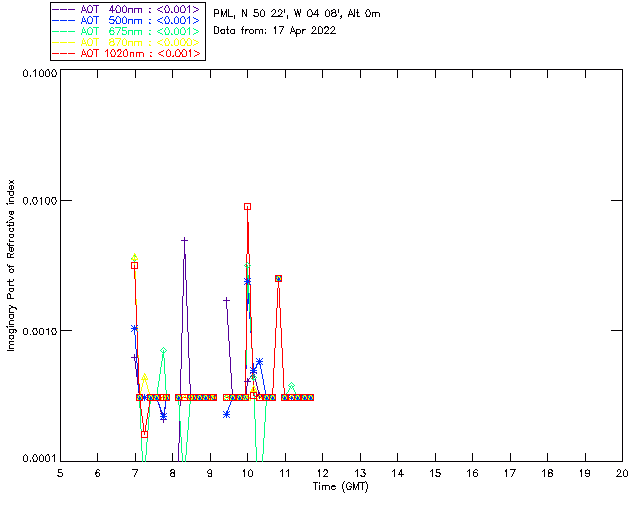The height and width of the screenshot is (512, 640).
Task: Click the x-axis label 12
Action: (322, 473)
